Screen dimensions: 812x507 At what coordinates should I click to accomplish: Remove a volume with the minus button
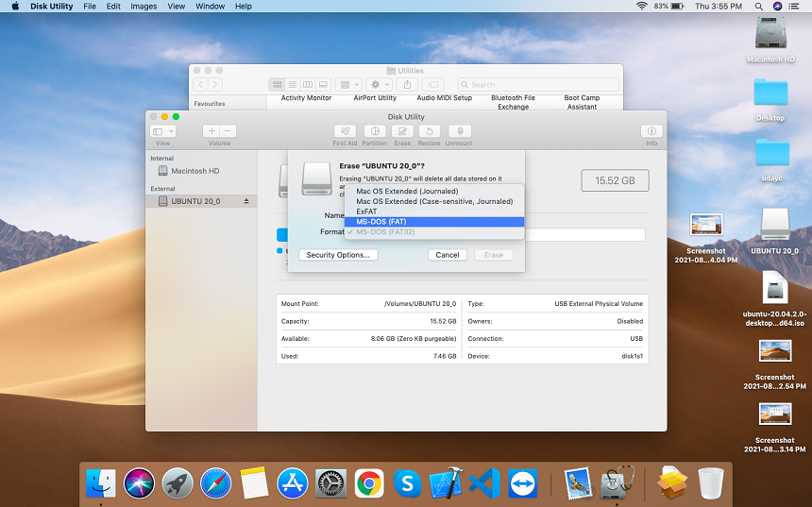coord(228,131)
